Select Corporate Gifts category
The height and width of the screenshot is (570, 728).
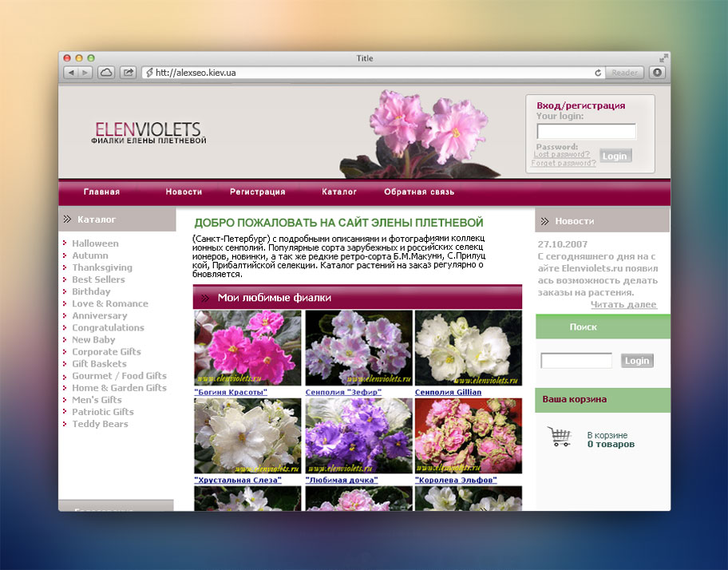point(106,352)
